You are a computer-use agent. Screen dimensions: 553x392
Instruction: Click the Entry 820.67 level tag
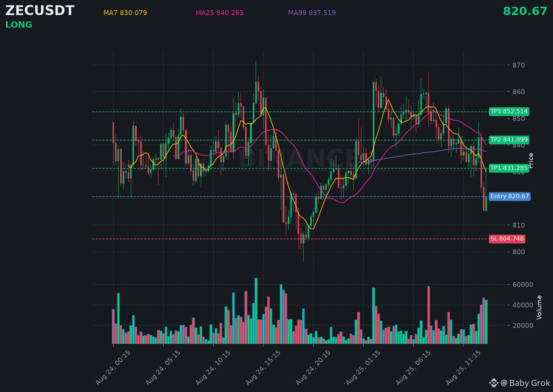pyautogui.click(x=510, y=196)
